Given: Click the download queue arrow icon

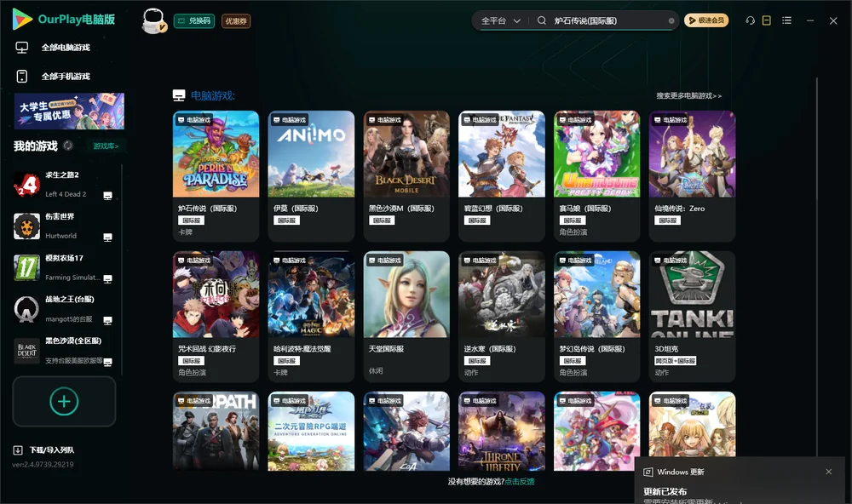Looking at the screenshot, I should (18, 450).
